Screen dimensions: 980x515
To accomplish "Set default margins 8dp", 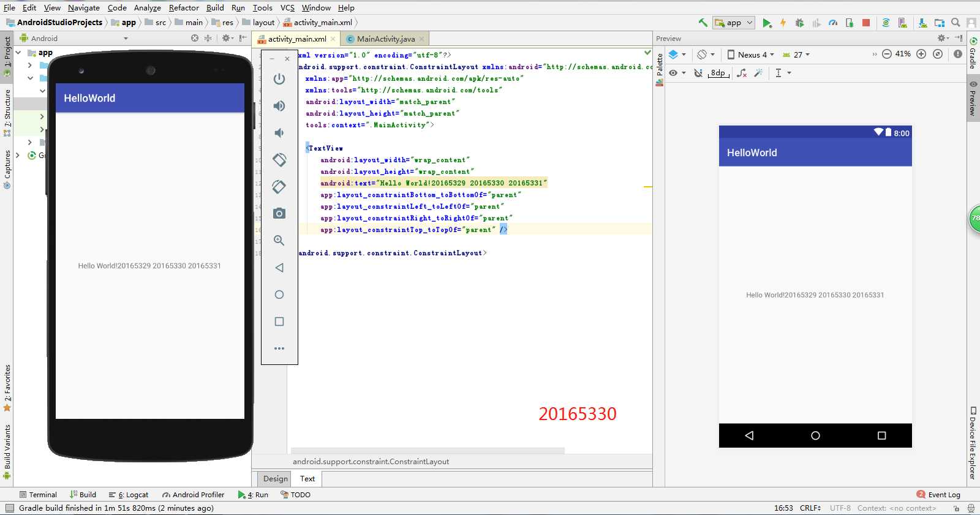I will point(718,73).
